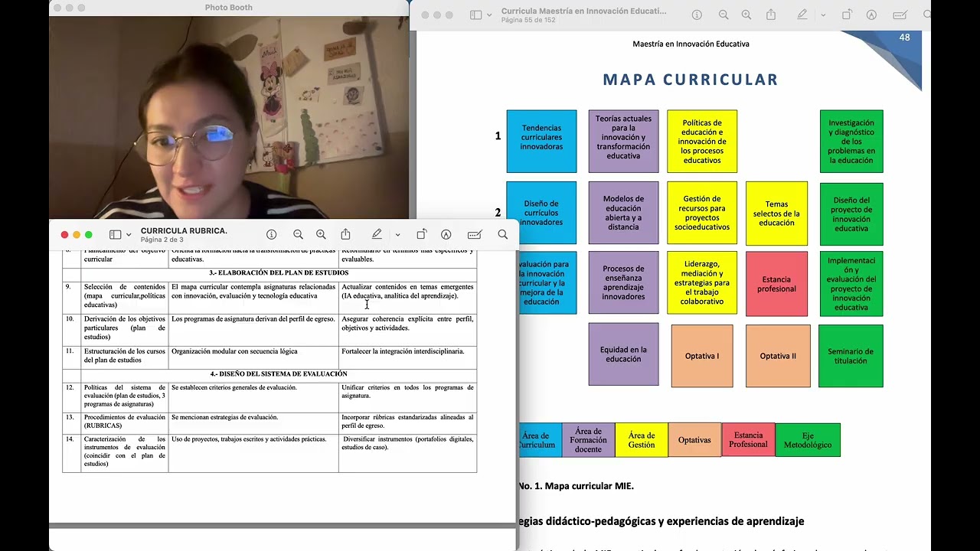Click No. 1. Mapa curricular MIE caption
This screenshot has width=980, height=551.
[576, 486]
